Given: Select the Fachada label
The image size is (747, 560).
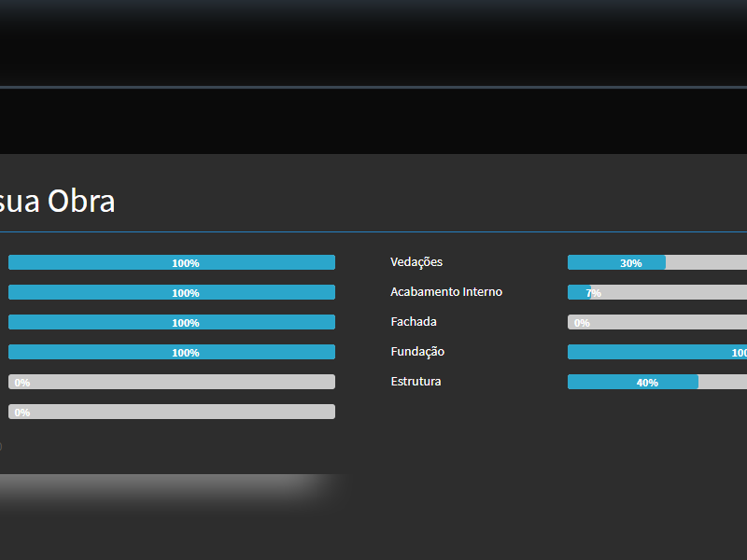Looking at the screenshot, I should click(414, 322).
